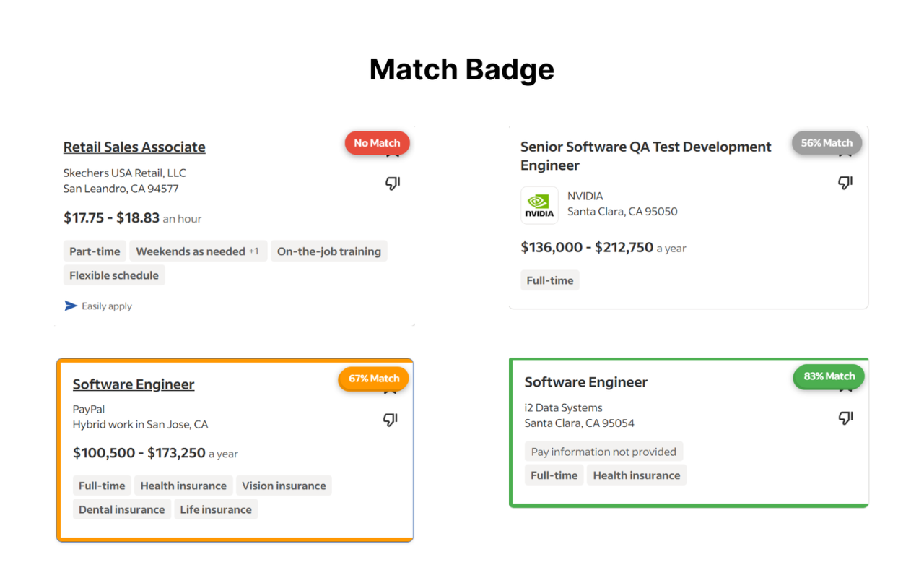This screenshot has height=578, width=924.
Task: Click the Pay information not provided tag
Action: click(x=603, y=452)
